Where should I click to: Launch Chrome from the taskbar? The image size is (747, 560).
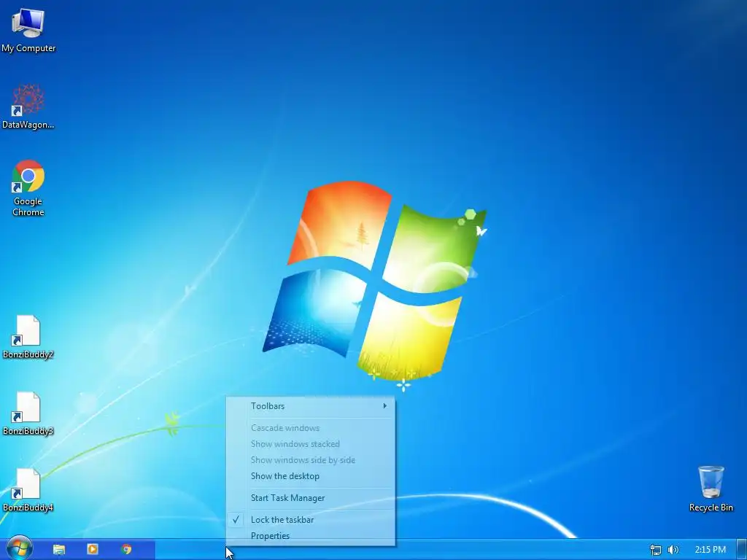[x=126, y=549]
